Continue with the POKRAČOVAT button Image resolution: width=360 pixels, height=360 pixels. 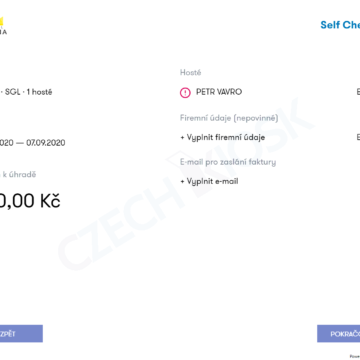coord(339,334)
